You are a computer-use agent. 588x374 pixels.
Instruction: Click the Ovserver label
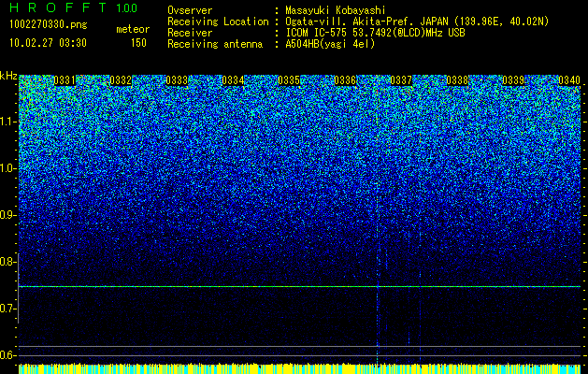click(x=190, y=10)
